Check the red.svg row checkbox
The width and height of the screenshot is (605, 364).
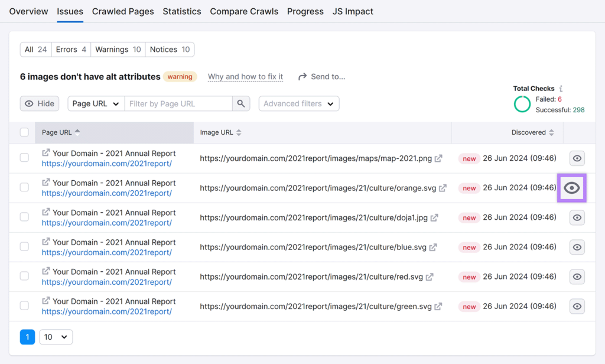click(24, 276)
